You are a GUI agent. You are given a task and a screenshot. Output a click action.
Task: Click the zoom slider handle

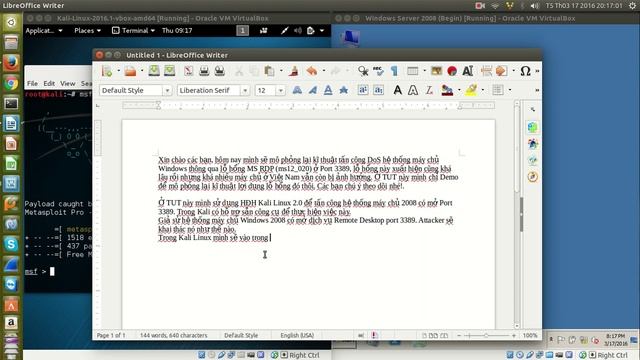tap(486, 336)
